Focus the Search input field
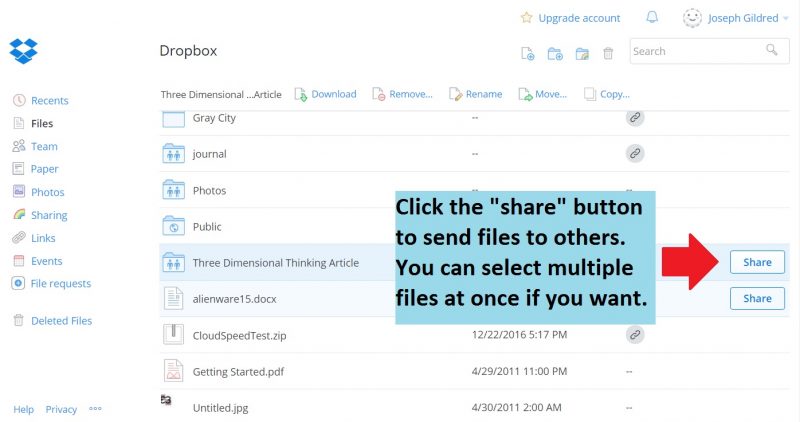The height and width of the screenshot is (422, 800). [x=709, y=51]
